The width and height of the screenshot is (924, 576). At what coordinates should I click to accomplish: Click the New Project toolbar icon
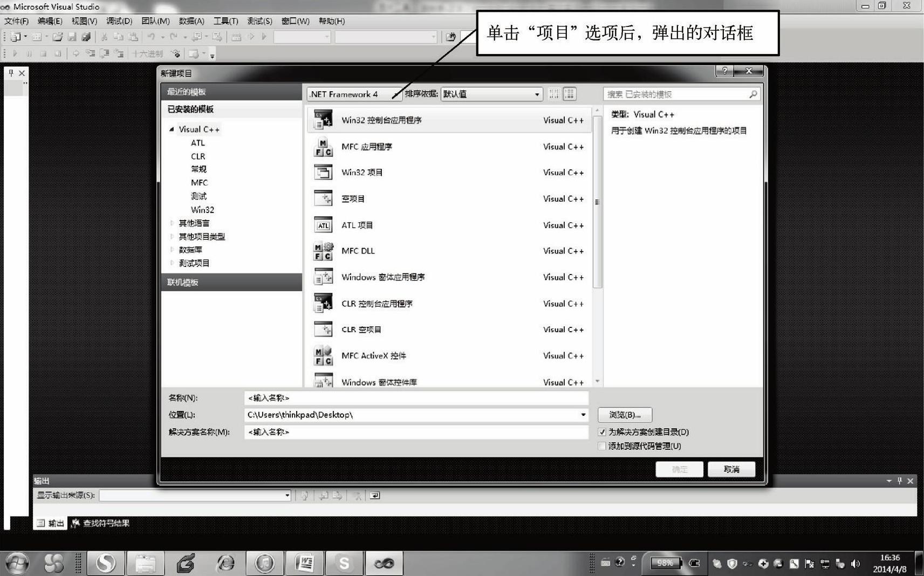pos(15,37)
